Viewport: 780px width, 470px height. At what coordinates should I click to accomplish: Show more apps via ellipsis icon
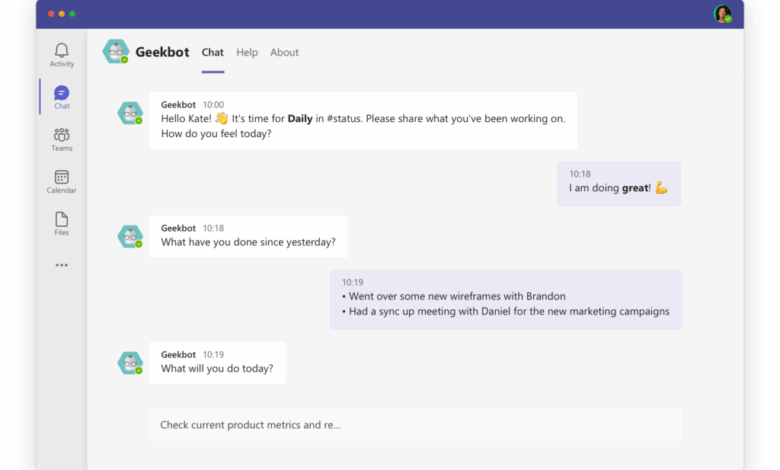(62, 265)
